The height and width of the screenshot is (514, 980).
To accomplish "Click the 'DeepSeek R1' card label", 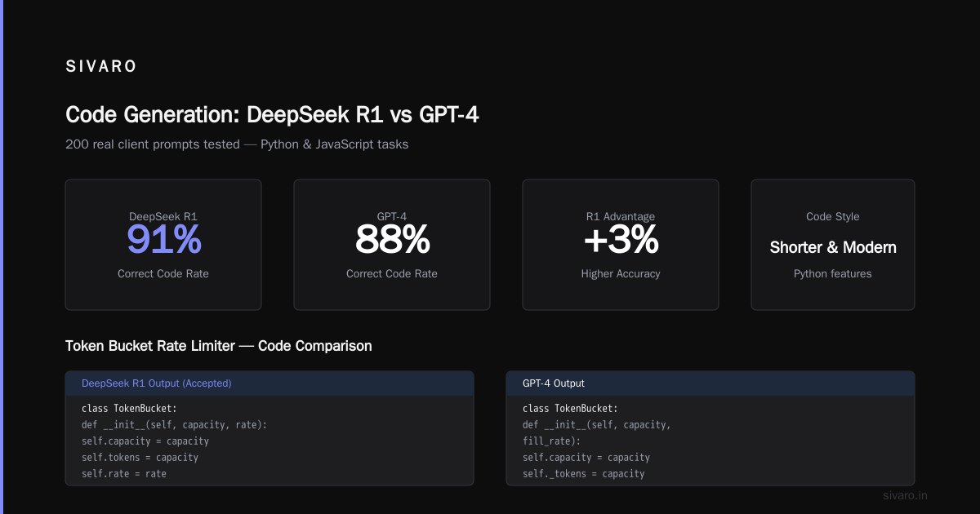I will 163,216.
